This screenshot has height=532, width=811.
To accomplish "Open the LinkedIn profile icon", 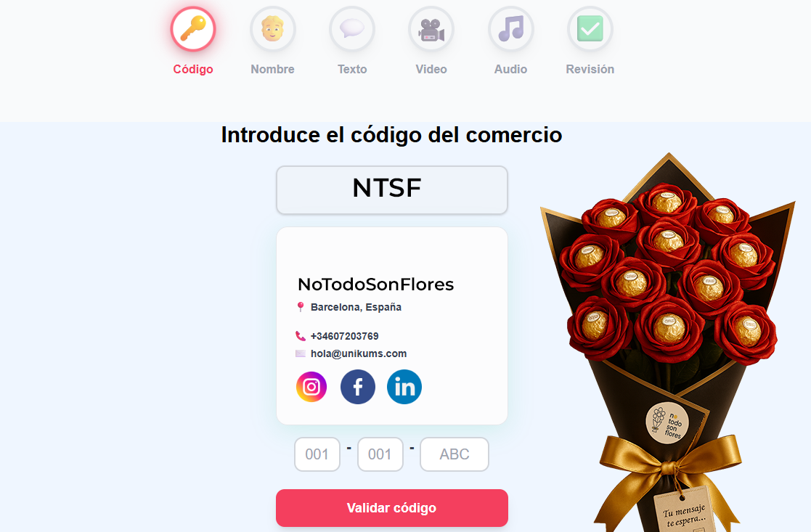I will click(404, 387).
